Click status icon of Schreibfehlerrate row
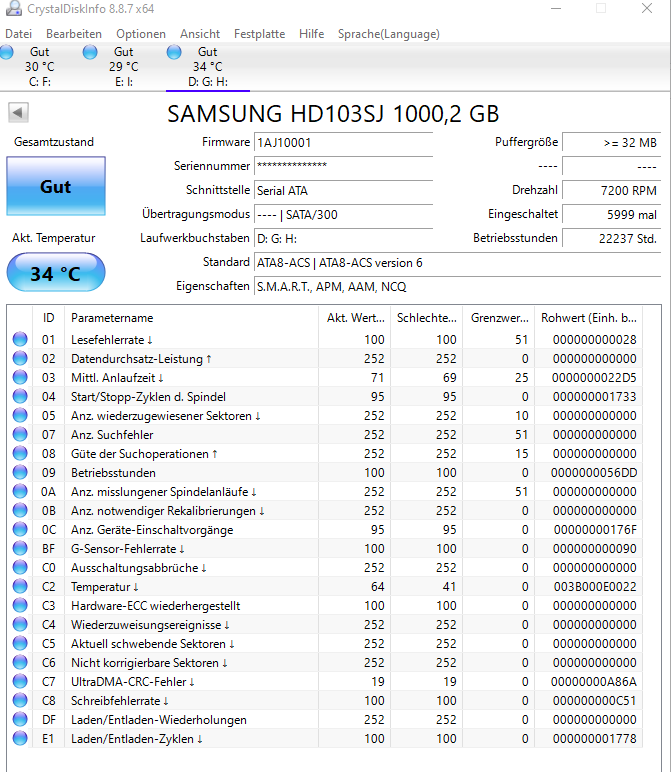Viewport: 671px width, 772px height. 20,700
